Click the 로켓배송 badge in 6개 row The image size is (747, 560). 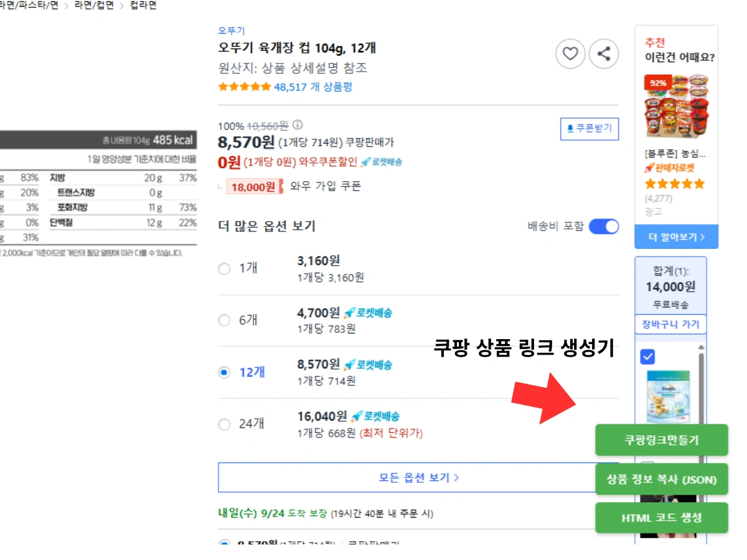(368, 312)
